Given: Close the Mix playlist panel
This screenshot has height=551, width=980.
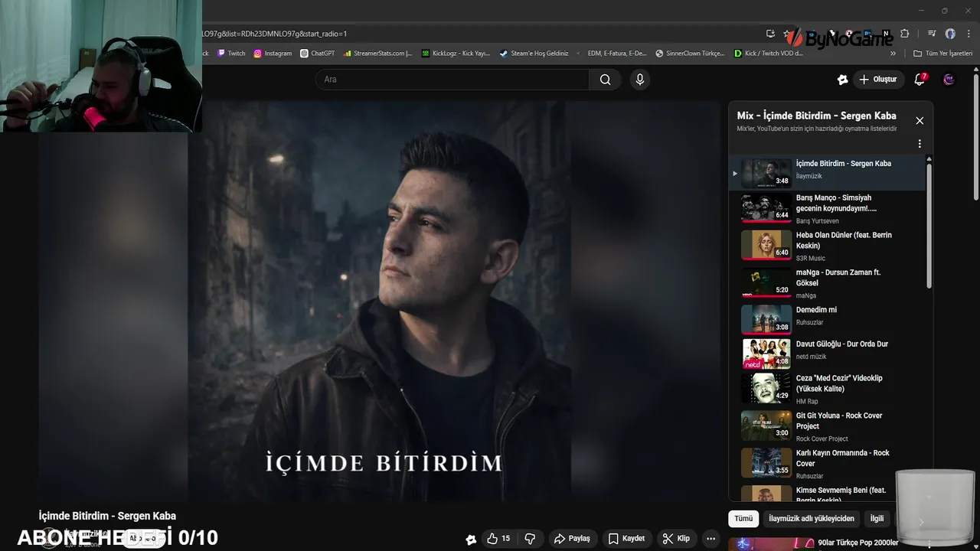Looking at the screenshot, I should (x=920, y=121).
